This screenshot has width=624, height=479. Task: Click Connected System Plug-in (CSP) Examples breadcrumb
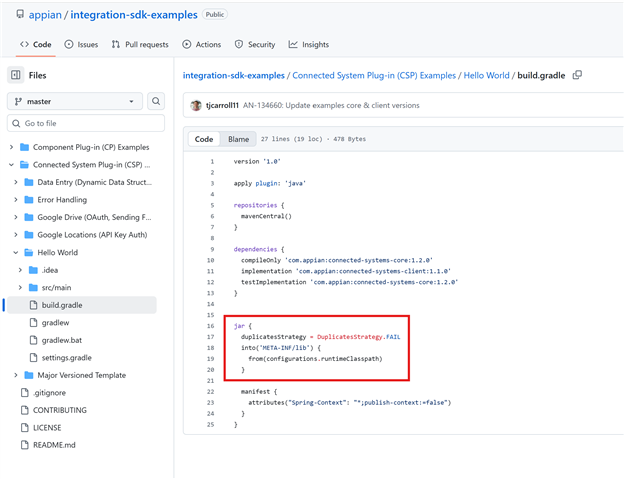(374, 76)
